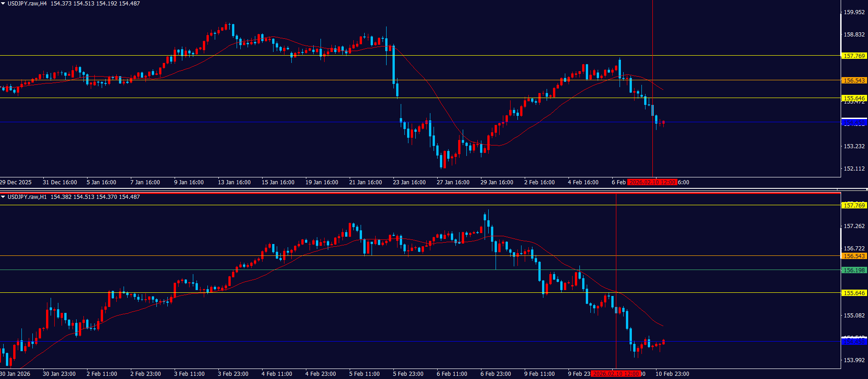Click the USDJPY.raw,H4 chart title text

tap(27, 4)
